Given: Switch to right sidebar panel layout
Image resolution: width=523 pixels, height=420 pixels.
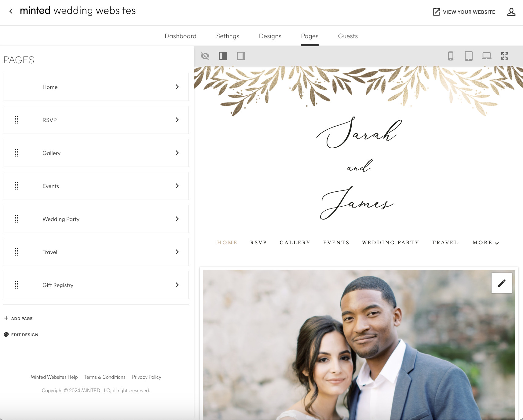Looking at the screenshot, I should coord(241,56).
